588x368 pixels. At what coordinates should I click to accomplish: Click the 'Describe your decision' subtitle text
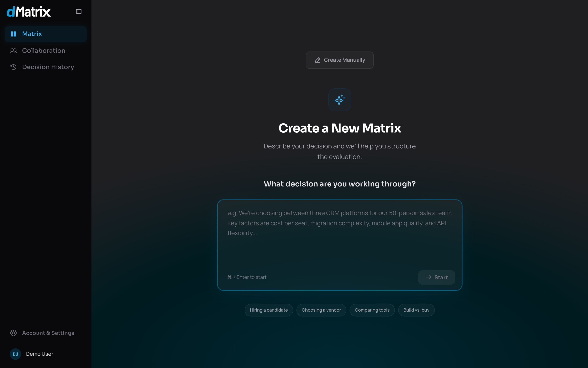(340, 151)
